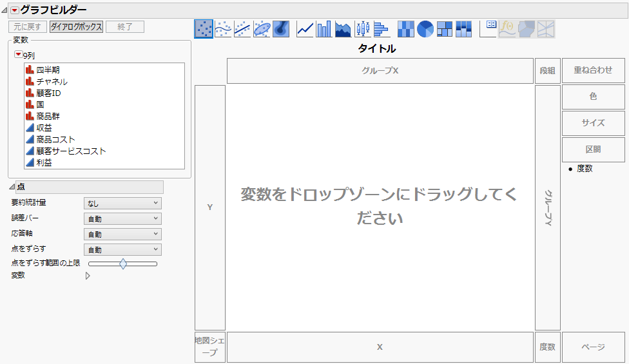This screenshot has width=629, height=364.
Task: Open the 点をずらす dropdown
Action: click(x=122, y=249)
